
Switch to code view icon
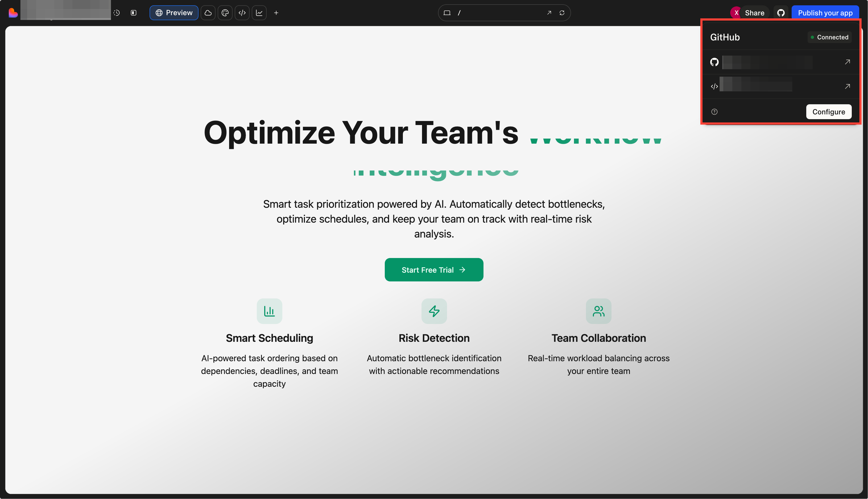point(242,13)
